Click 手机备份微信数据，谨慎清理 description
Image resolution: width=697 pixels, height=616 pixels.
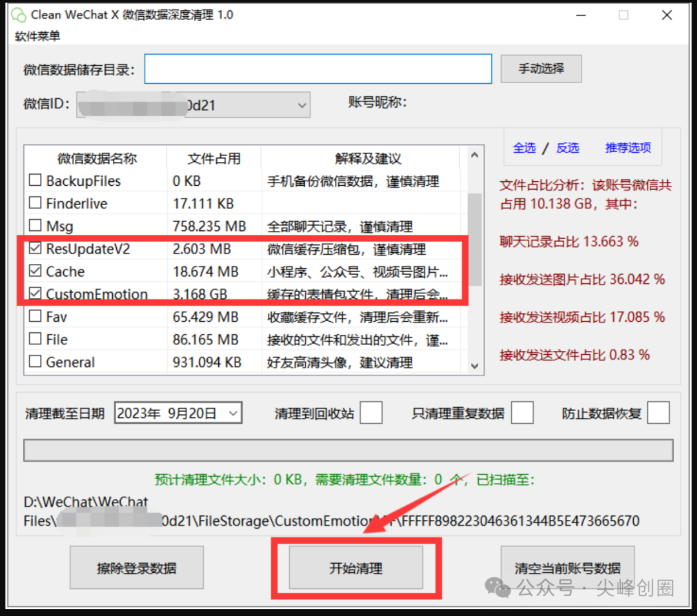click(x=353, y=181)
